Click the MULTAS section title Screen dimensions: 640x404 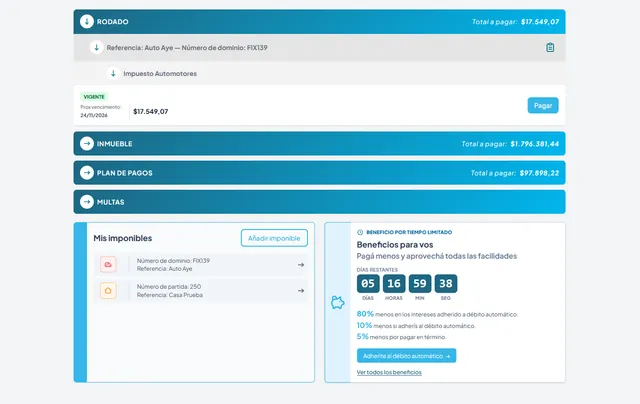coord(111,202)
